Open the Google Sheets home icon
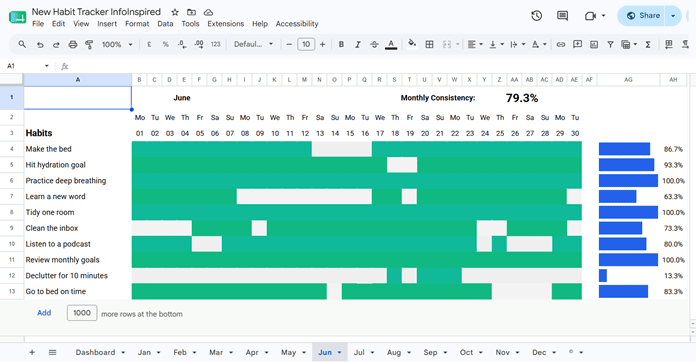Viewport: 696px width, 362px height. click(x=17, y=17)
